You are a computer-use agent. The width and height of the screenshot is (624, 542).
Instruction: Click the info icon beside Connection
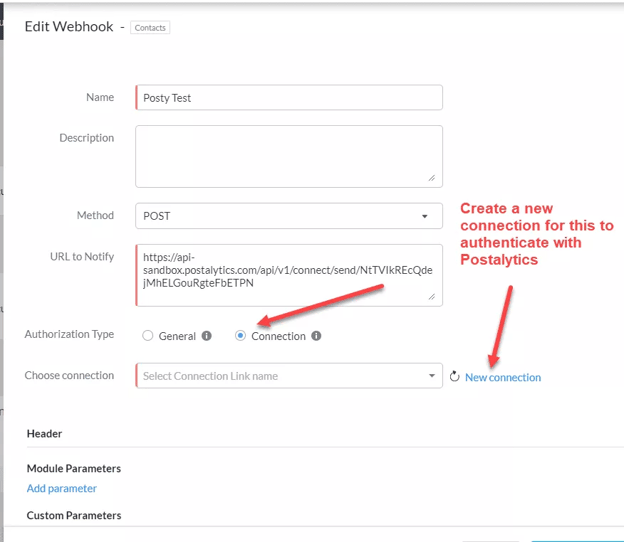click(x=316, y=336)
